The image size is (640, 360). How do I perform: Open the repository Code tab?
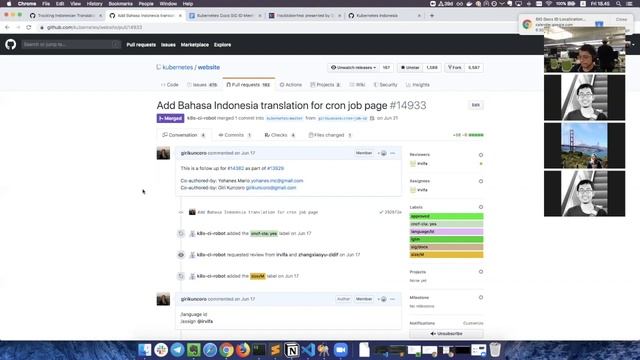[170, 85]
